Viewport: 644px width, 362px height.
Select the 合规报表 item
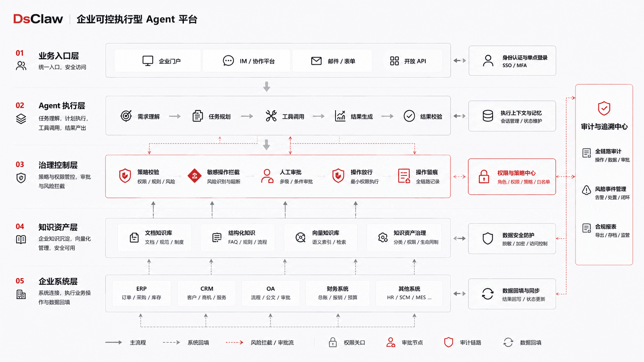[x=605, y=230]
